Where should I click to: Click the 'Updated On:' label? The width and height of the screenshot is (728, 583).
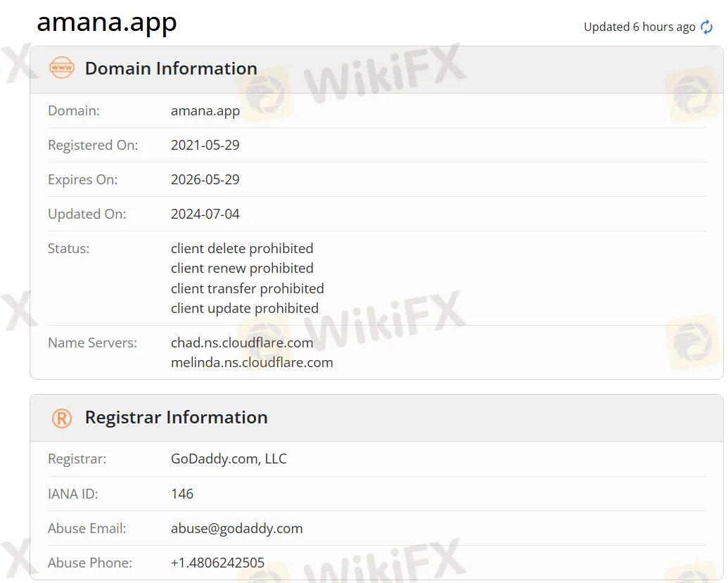(x=87, y=214)
